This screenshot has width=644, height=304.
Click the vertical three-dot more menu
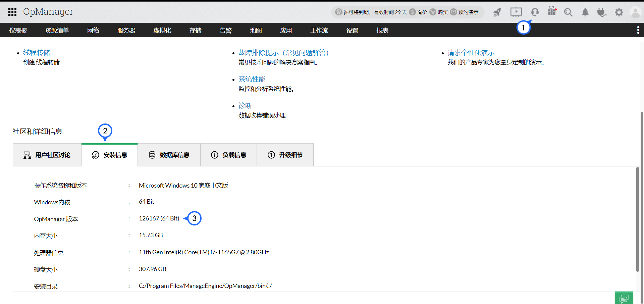point(638,30)
